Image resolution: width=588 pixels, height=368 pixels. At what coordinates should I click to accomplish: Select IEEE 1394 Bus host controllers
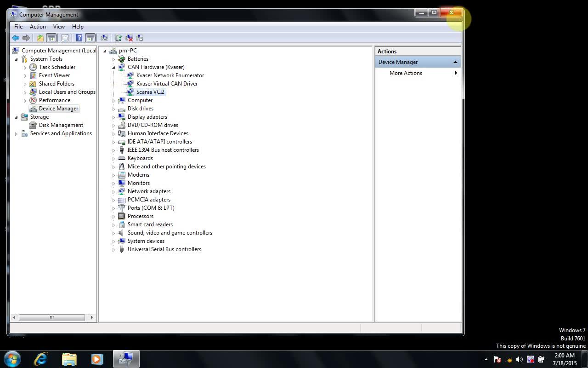pos(163,150)
